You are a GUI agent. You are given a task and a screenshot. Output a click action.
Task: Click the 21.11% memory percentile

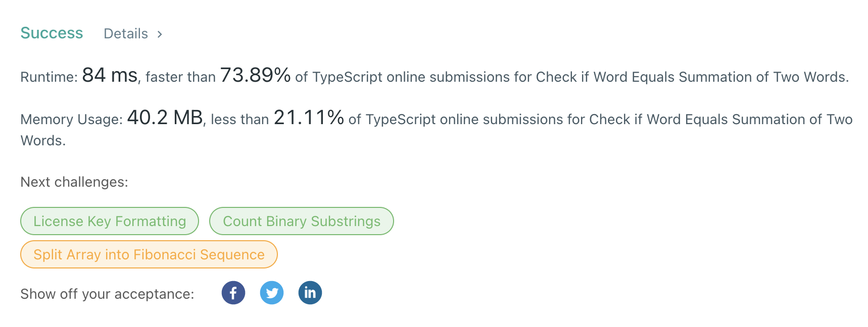click(x=309, y=118)
